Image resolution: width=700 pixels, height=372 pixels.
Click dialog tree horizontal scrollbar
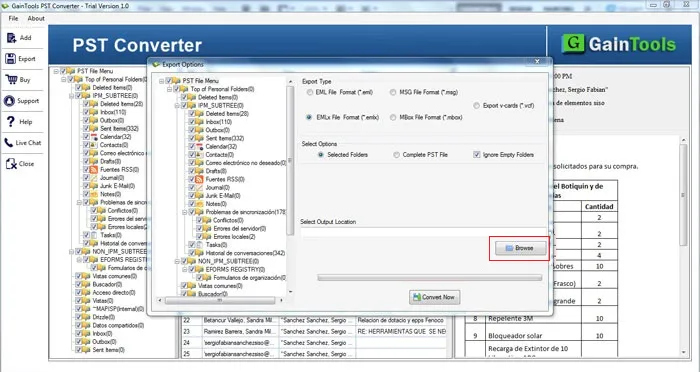pos(221,301)
